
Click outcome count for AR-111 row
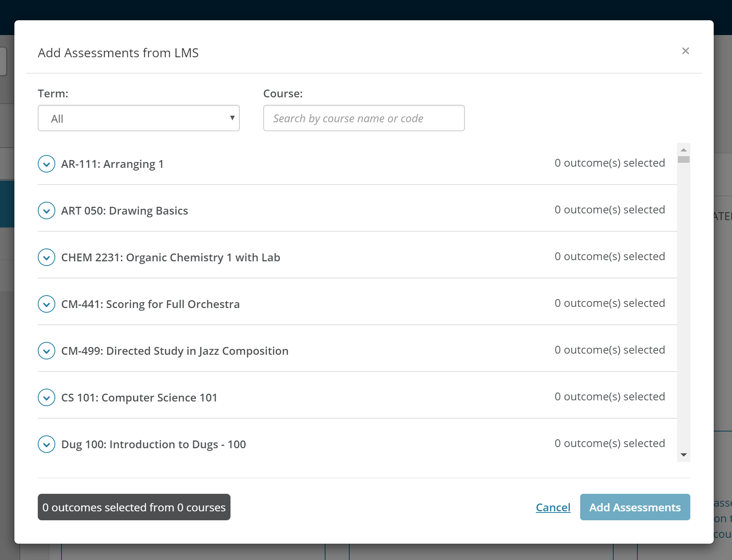[610, 163]
